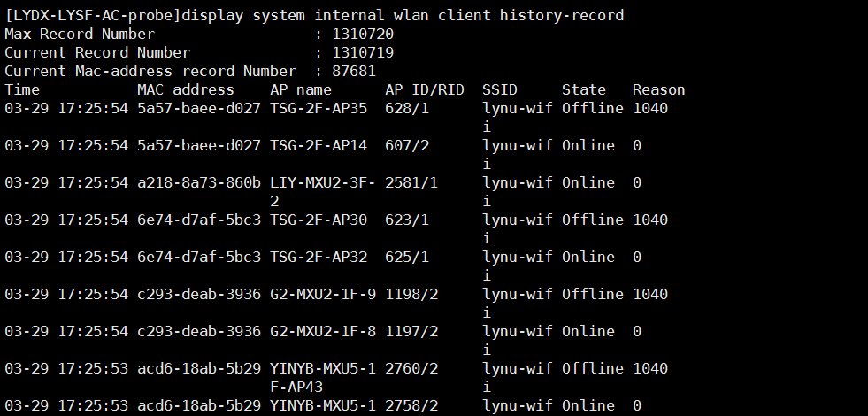Click AP ID value 1197/2
This screenshot has height=416, width=868.
(x=411, y=331)
